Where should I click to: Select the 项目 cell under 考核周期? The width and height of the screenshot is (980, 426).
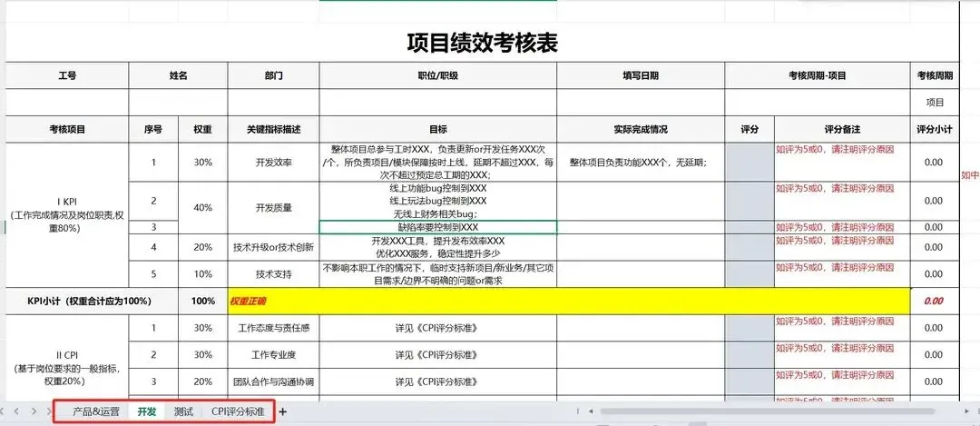coord(935,103)
